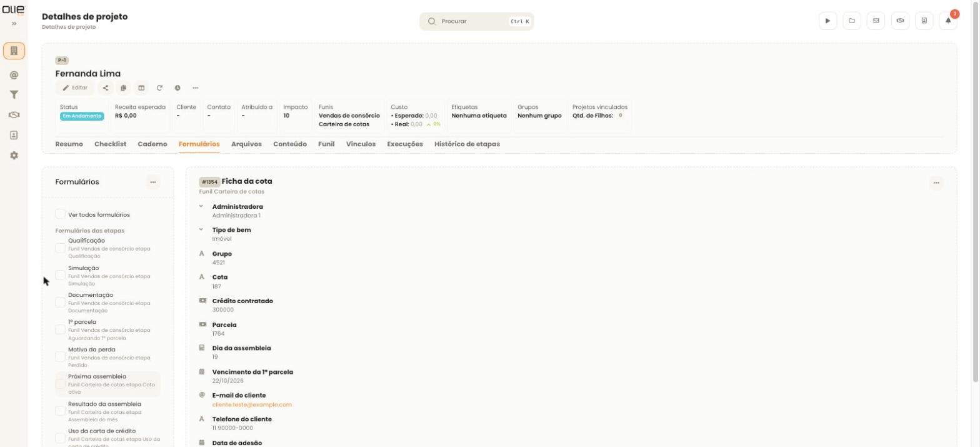Expand the sidebar with the double chevron
Image resolution: width=980 pixels, height=447 pixels.
pyautogui.click(x=14, y=24)
